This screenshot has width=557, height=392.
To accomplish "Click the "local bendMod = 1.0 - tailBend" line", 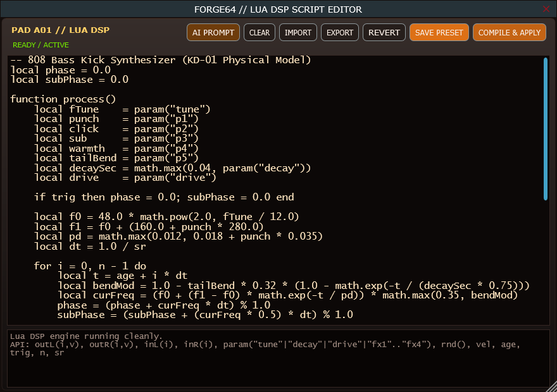I will pos(294,286).
